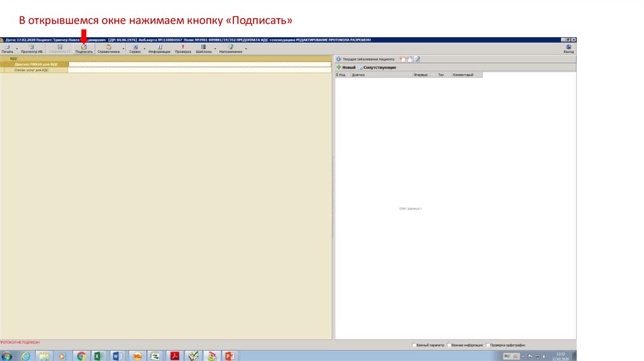644x361 pixels.
Task: Expand the Напоминание dropdown arrow
Action: pos(246,49)
